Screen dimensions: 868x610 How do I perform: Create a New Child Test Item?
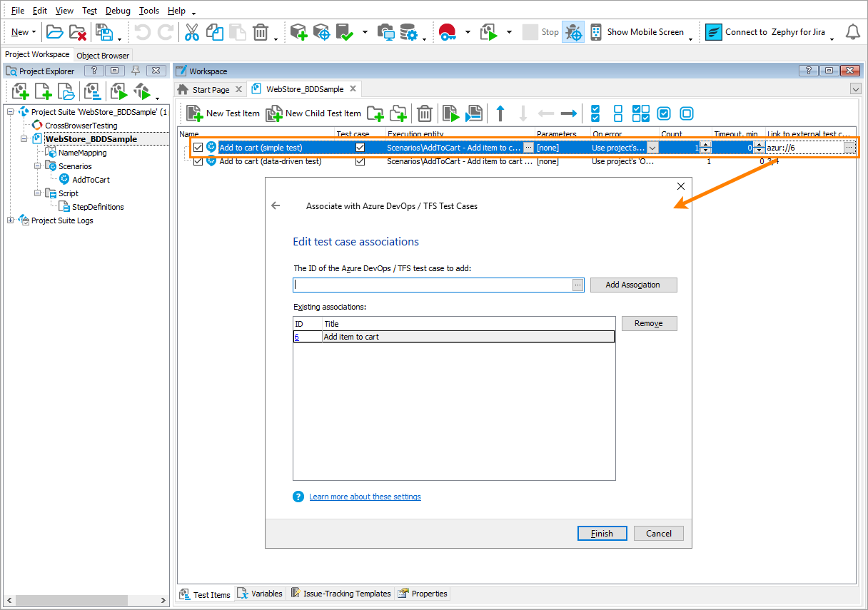[313, 113]
